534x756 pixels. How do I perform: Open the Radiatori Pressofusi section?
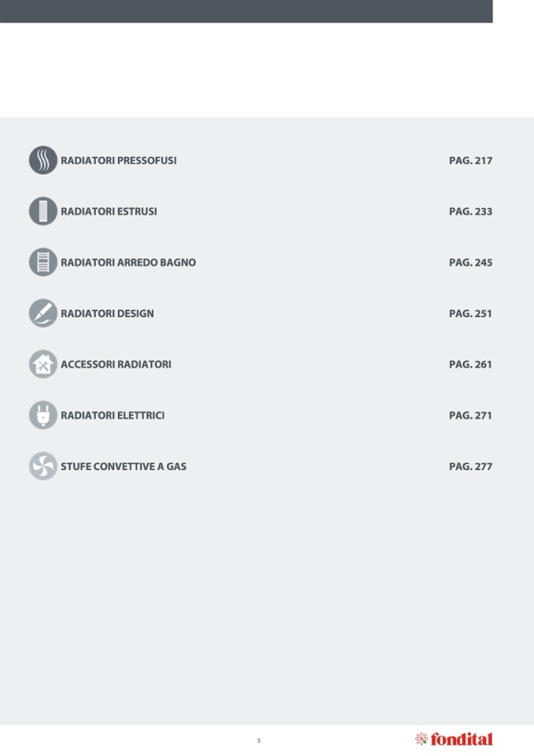point(118,161)
